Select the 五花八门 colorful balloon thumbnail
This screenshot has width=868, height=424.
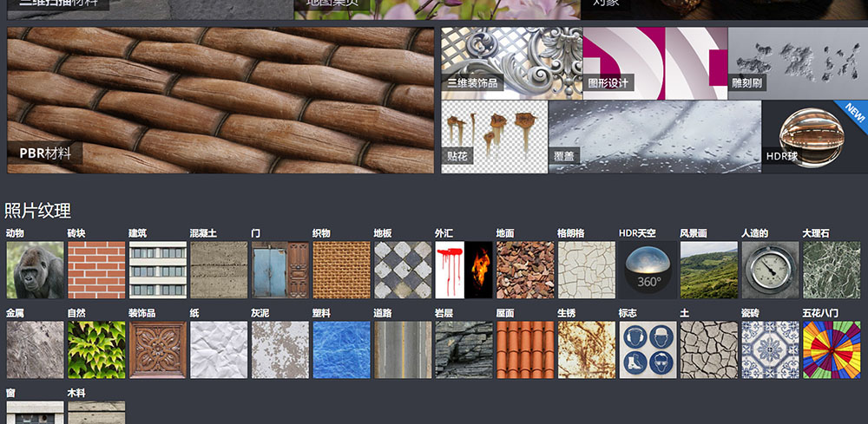832,350
